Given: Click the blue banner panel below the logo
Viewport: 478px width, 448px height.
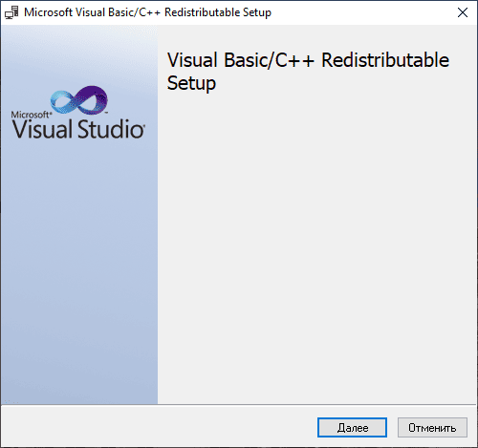Looking at the screenshot, I should pyautogui.click(x=79, y=270).
